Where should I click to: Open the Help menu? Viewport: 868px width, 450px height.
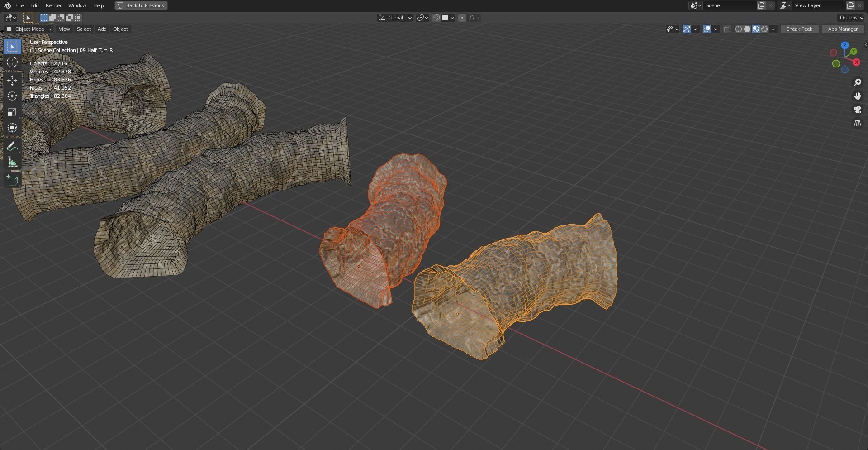(x=98, y=5)
